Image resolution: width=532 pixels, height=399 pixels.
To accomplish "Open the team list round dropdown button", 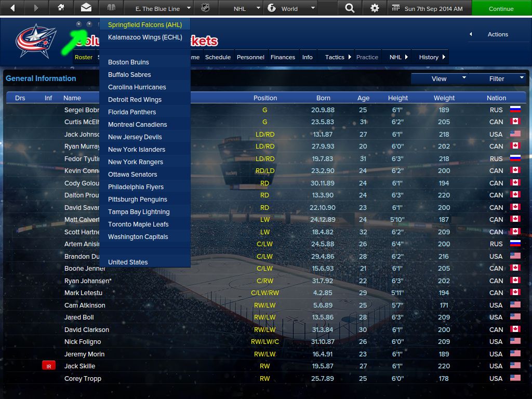I will tap(89, 24).
